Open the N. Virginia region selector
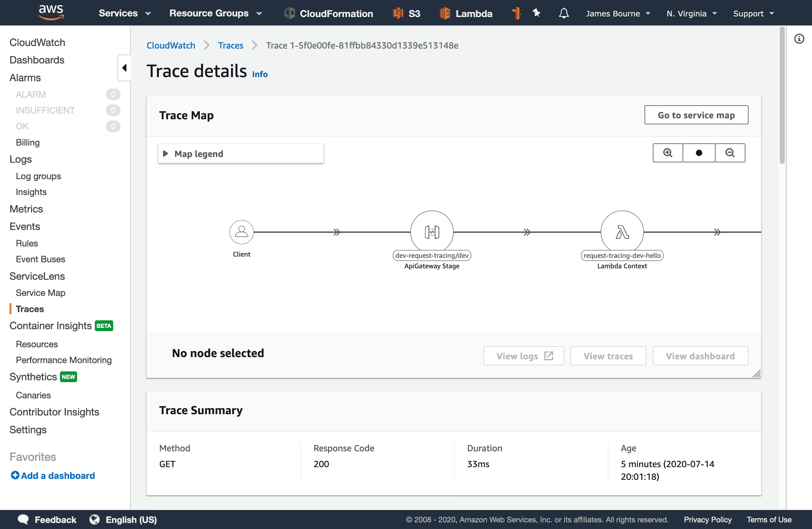The height and width of the screenshot is (529, 812). pos(691,13)
